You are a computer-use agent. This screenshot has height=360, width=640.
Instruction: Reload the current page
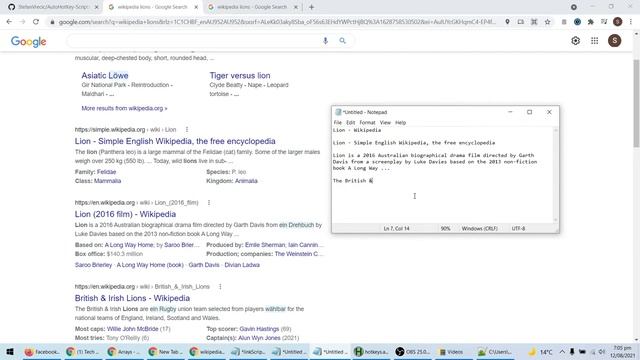click(x=36, y=22)
